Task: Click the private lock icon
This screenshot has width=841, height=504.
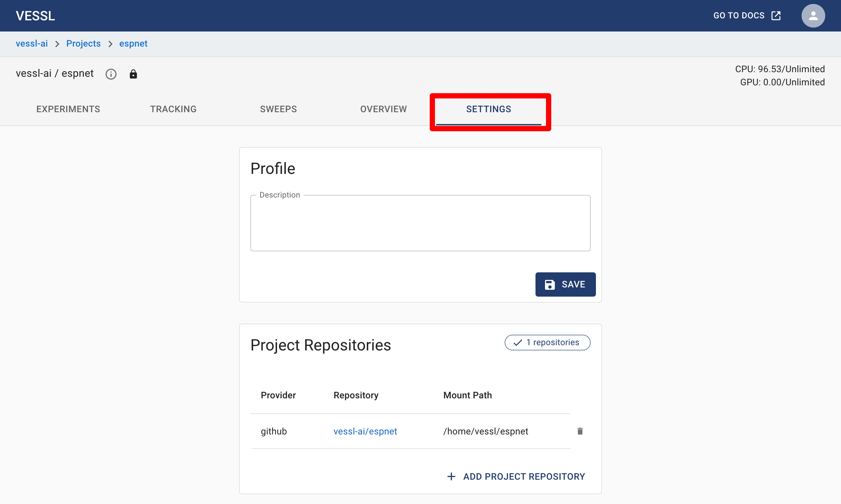Action: pyautogui.click(x=133, y=74)
